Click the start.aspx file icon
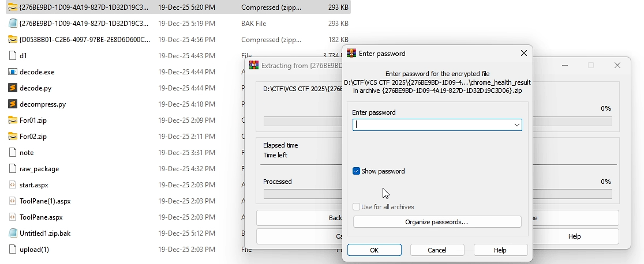This screenshot has height=264, width=644. (x=12, y=185)
